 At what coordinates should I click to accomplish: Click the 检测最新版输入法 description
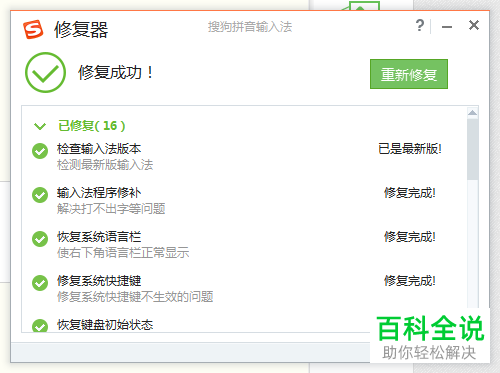point(105,165)
